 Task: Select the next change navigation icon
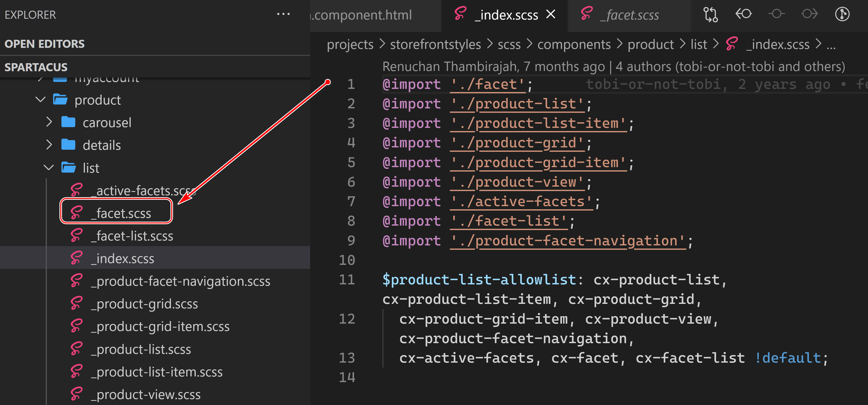tap(810, 14)
